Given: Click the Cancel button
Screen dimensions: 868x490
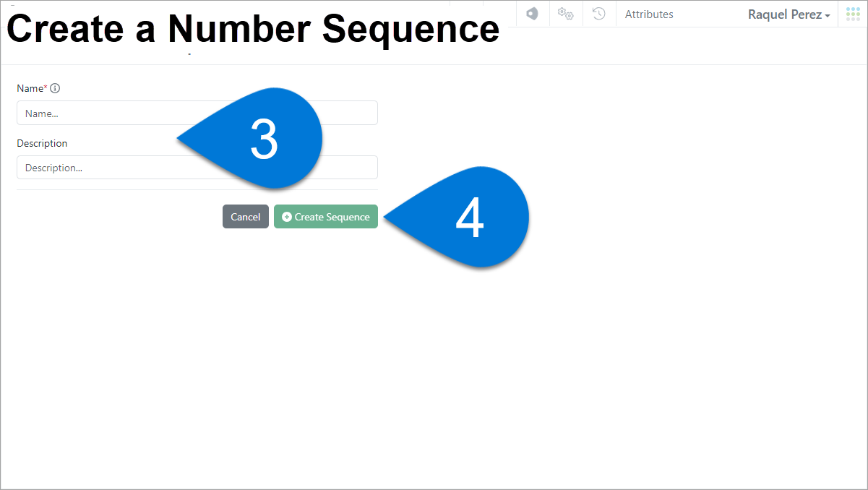Looking at the screenshot, I should click(246, 217).
